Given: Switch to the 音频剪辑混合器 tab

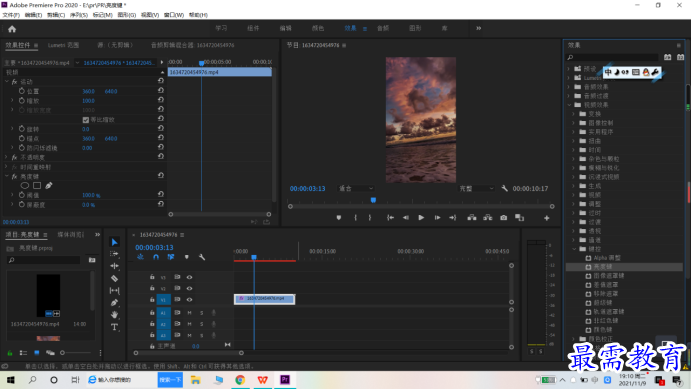Looking at the screenshot, I should tap(192, 45).
